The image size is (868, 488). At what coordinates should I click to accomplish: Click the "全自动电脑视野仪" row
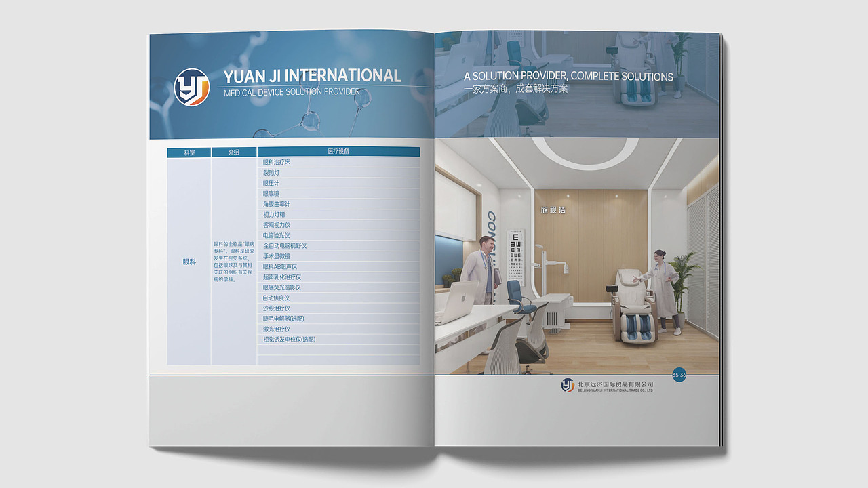338,245
